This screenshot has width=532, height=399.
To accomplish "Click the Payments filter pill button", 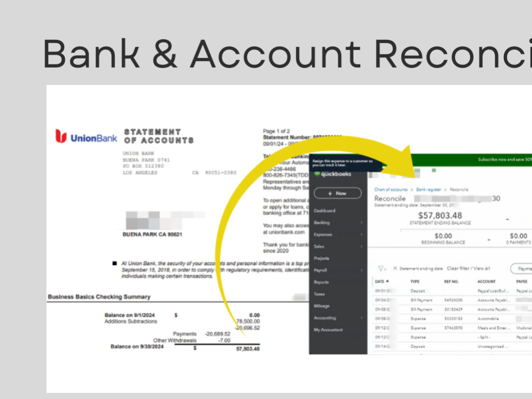I will coord(521,269).
